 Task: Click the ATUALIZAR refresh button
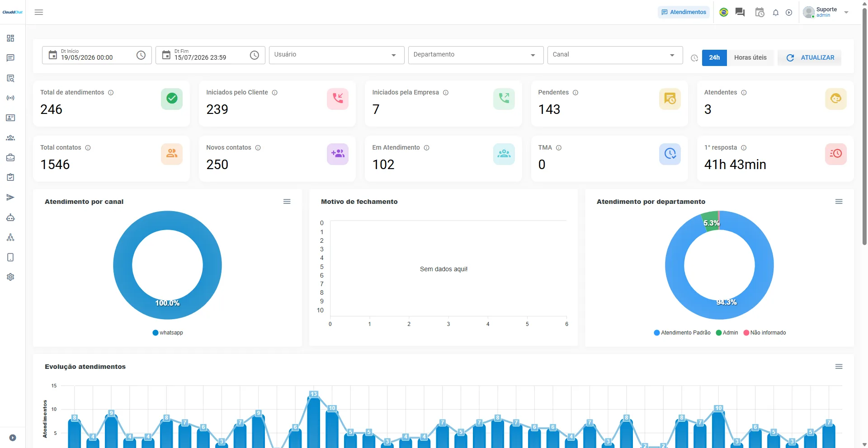810,57
